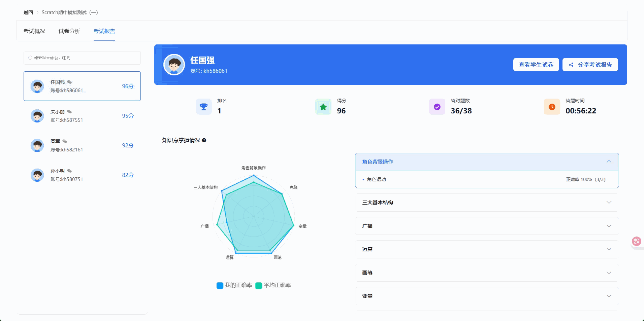Click the 知识点掌握情况 section heading
644x321 pixels.
tap(181, 140)
